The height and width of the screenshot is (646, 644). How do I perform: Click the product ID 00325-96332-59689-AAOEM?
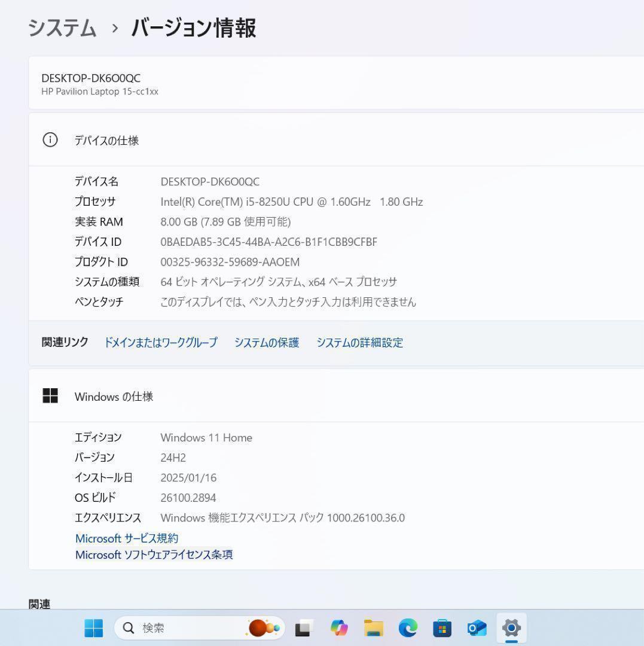click(230, 262)
